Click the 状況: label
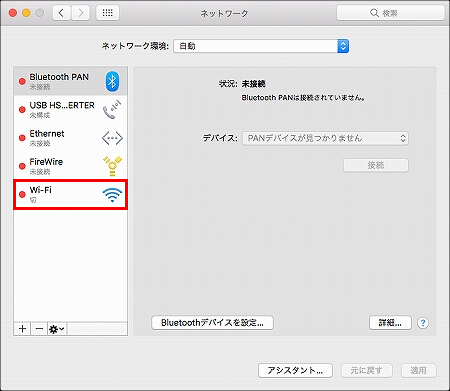 tap(228, 84)
